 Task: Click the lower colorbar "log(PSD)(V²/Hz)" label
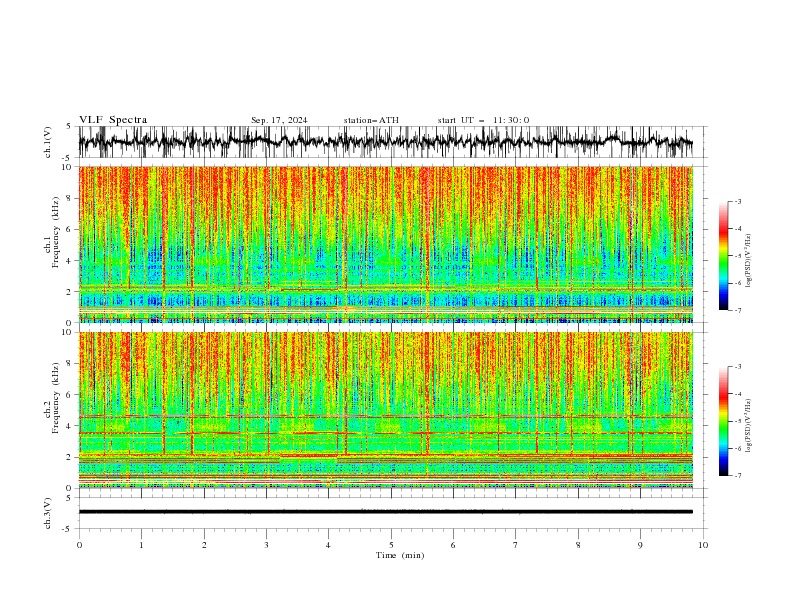748,426
